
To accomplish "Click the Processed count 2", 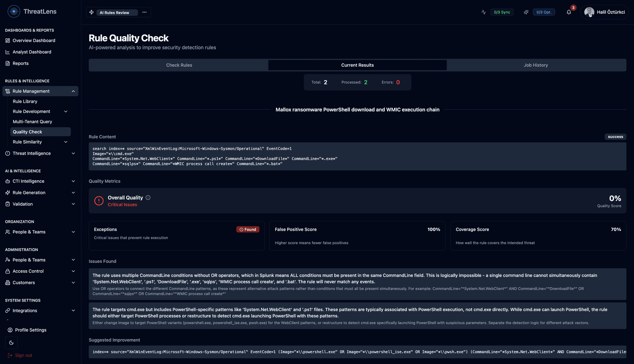I will tap(366, 82).
